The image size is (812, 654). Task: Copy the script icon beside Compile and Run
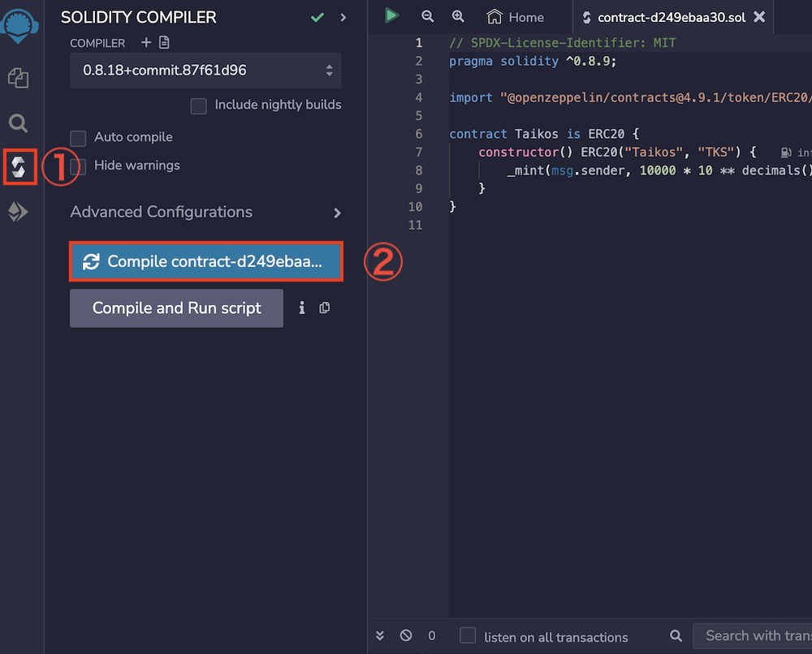tap(325, 308)
